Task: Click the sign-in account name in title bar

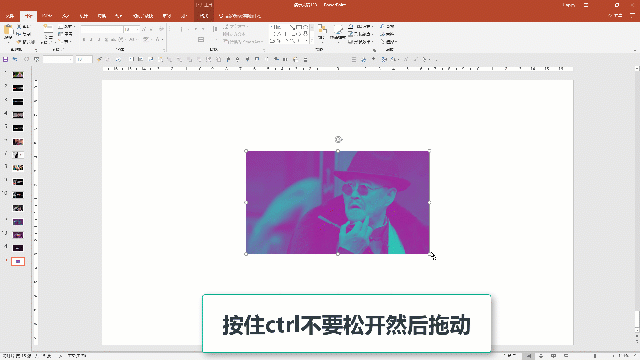Action: tap(569, 5)
